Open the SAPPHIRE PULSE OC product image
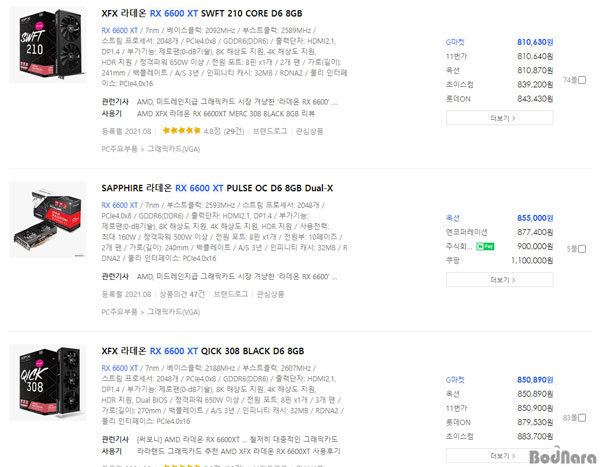The height and width of the screenshot is (467, 600). 48,219
